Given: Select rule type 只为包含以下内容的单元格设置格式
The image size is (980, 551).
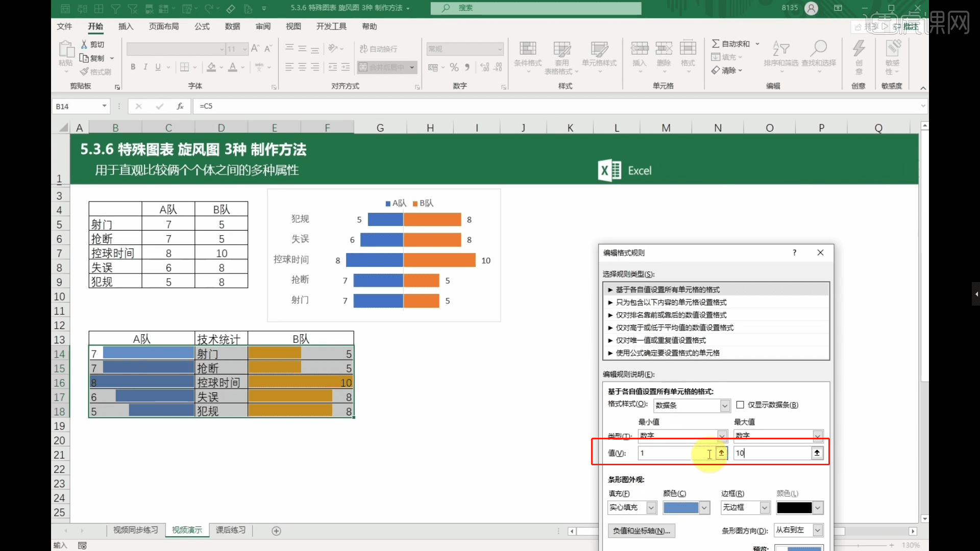Looking at the screenshot, I should [716, 303].
